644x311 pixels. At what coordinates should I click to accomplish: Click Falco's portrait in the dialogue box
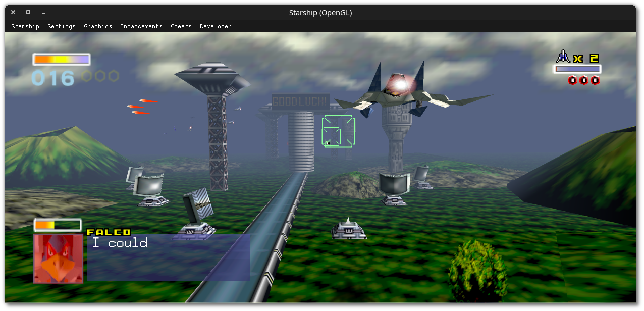(x=58, y=258)
